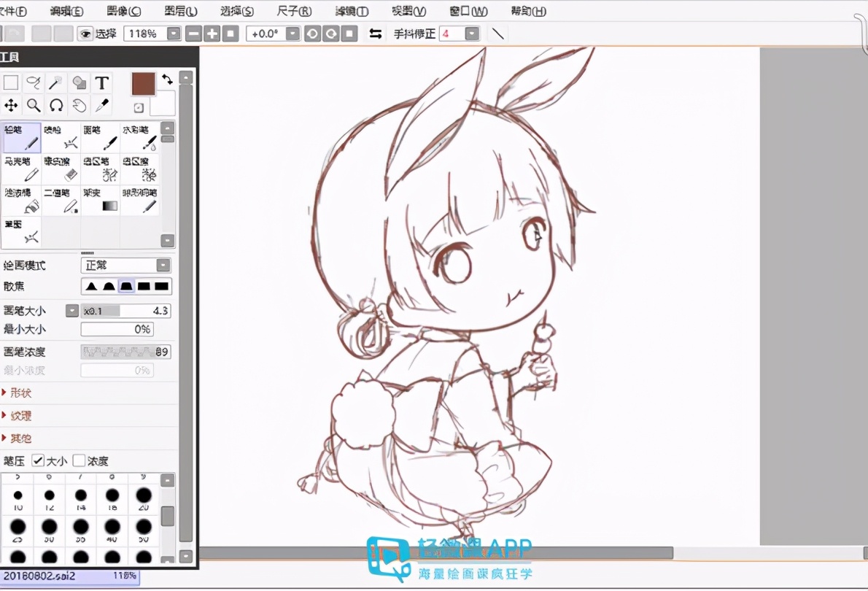This screenshot has width=868, height=591.
Task: Select the magnifier zoom tool
Action: (x=34, y=105)
